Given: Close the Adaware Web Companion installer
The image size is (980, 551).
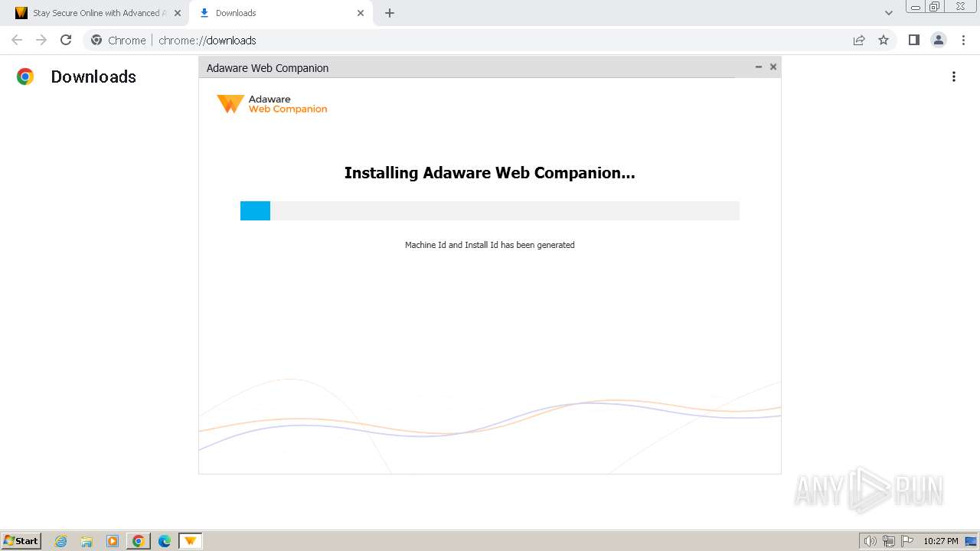Looking at the screenshot, I should pos(773,67).
